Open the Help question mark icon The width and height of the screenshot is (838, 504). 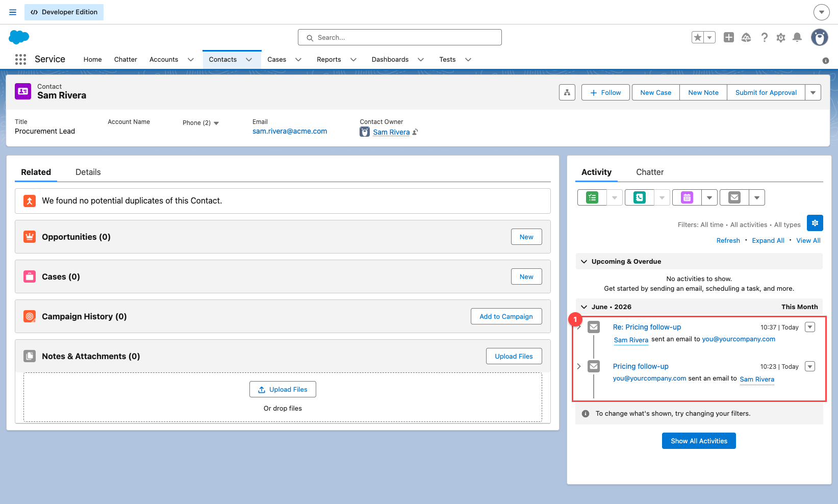[x=764, y=37]
